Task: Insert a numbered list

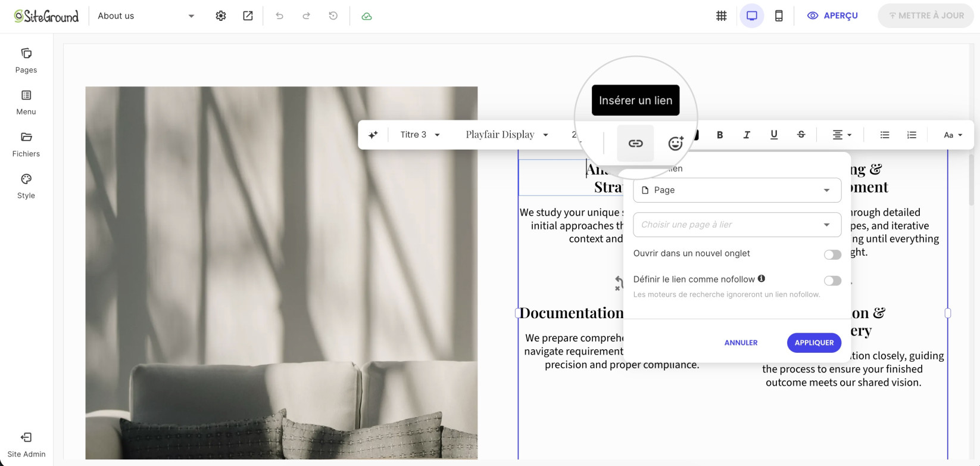Action: point(912,135)
